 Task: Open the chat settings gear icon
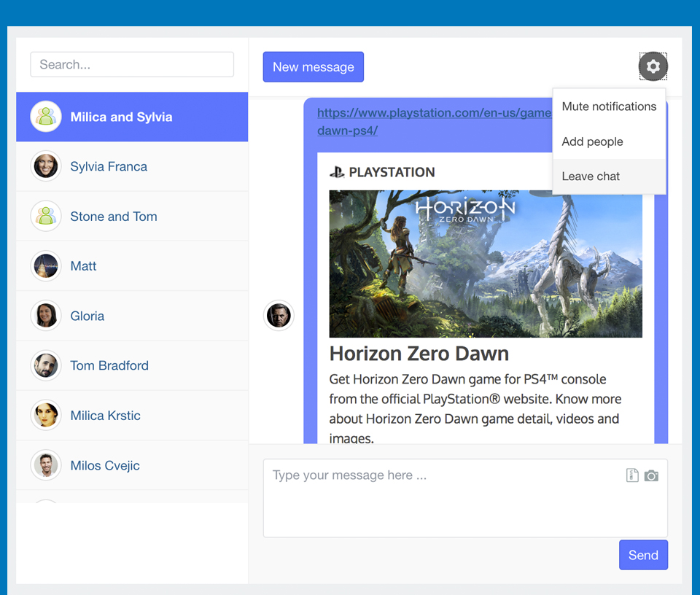(653, 66)
